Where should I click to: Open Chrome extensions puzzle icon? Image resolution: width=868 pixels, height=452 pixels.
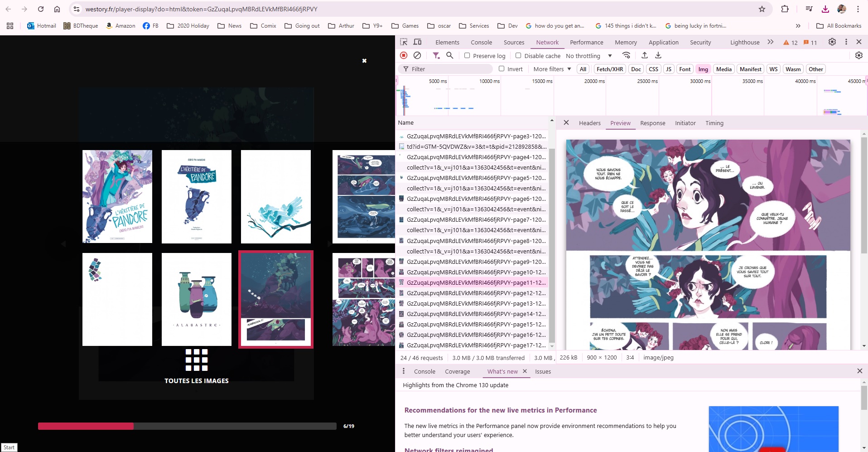click(x=785, y=9)
